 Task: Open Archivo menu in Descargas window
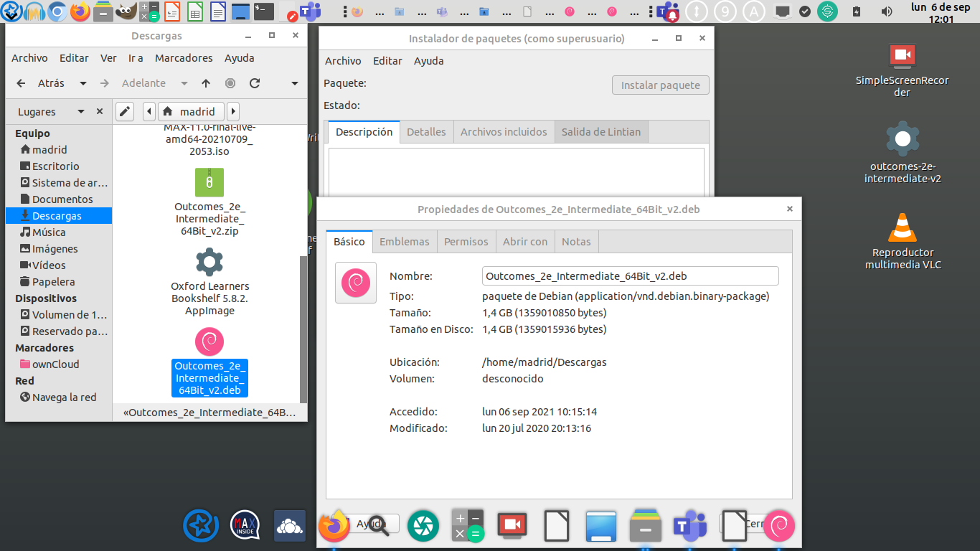(x=29, y=58)
